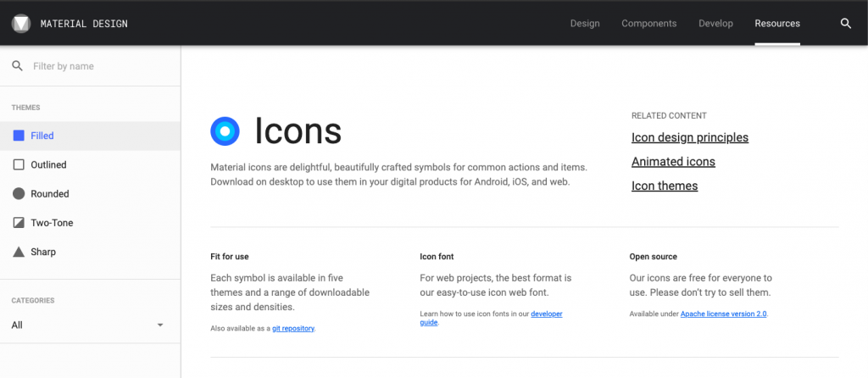Open the Icon themes link
The width and height of the screenshot is (868, 378).
pos(665,186)
